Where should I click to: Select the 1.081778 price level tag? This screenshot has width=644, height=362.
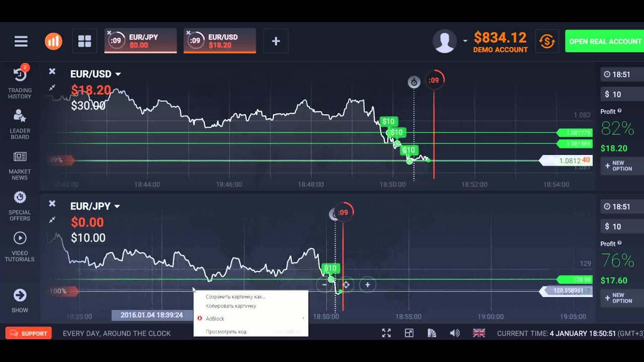pyautogui.click(x=575, y=133)
